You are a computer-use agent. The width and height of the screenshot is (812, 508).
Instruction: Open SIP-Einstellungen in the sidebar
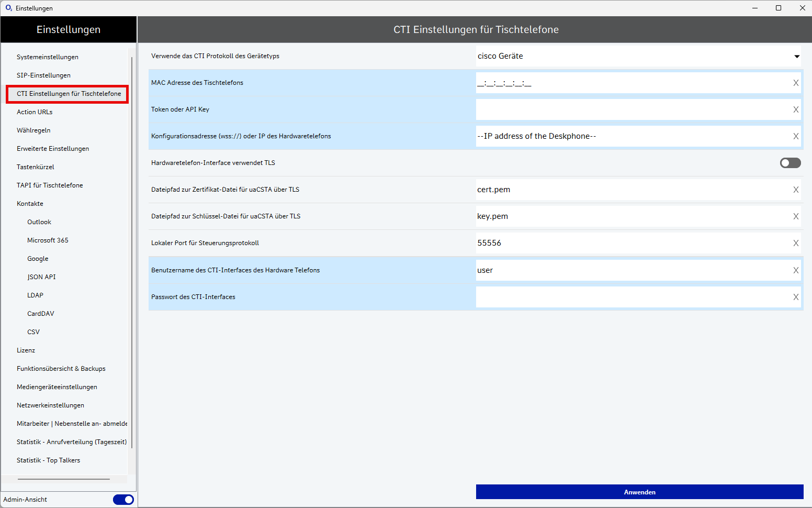43,75
